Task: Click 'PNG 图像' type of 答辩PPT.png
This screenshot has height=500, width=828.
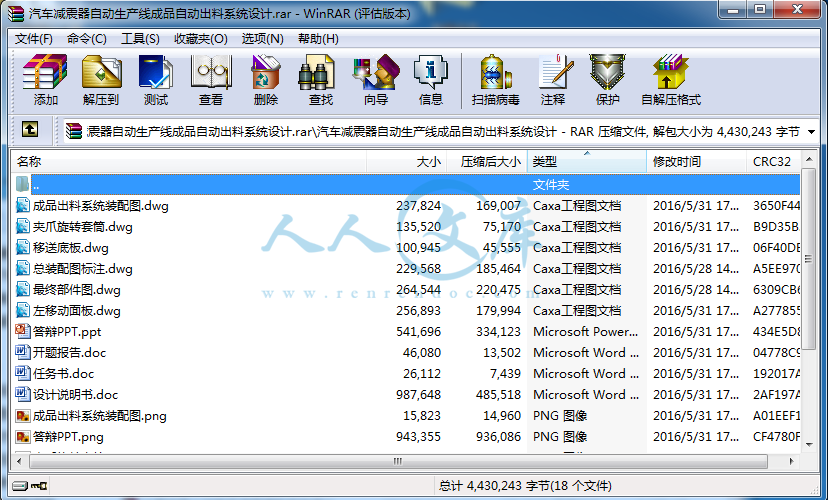Action: tap(560, 437)
